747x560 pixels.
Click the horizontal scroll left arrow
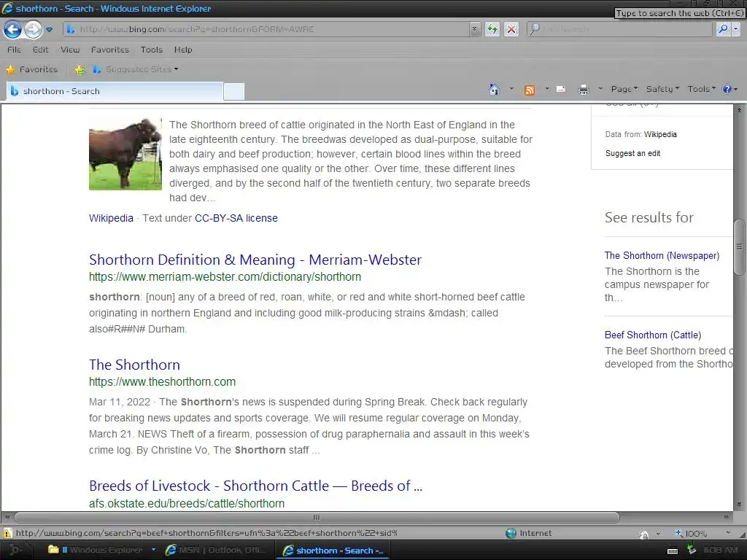[7, 517]
